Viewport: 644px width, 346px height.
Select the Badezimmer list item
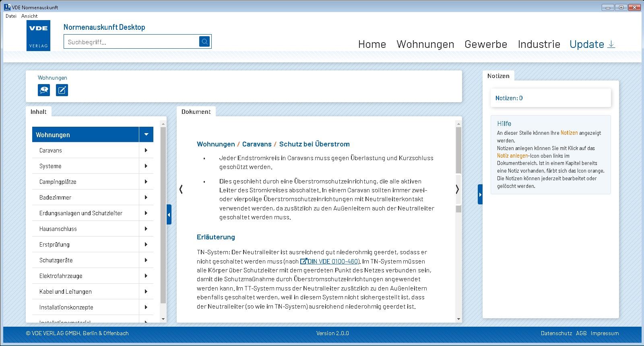point(86,197)
